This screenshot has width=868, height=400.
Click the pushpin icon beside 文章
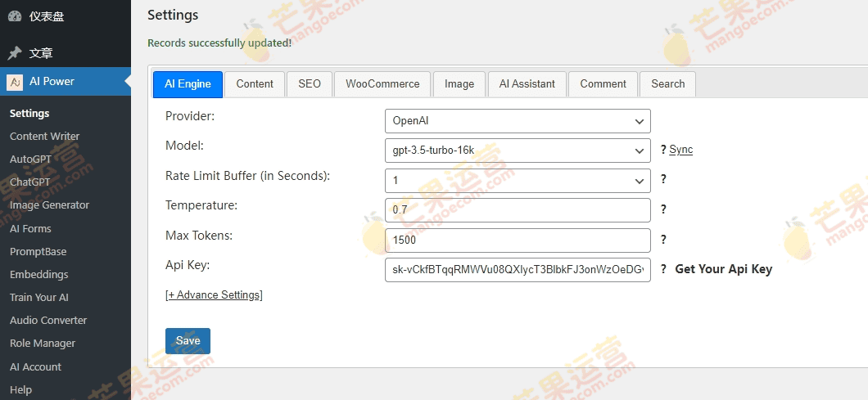[15, 53]
